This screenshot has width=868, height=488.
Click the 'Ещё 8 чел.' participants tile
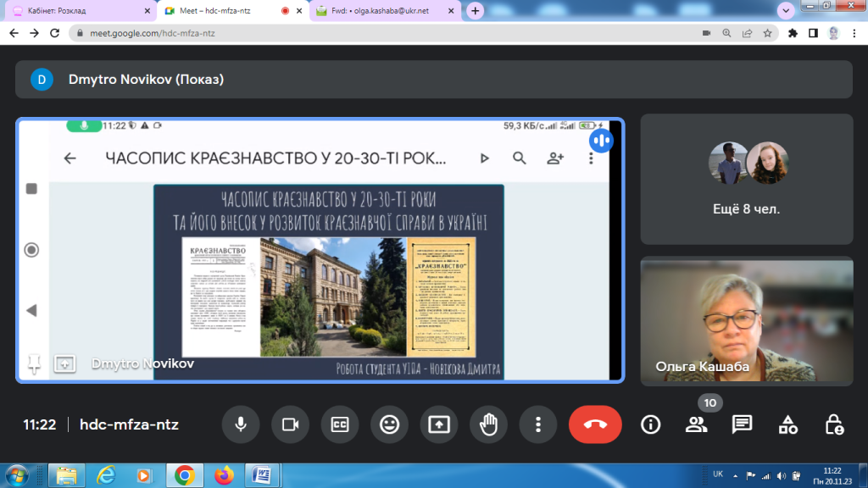[x=747, y=179]
